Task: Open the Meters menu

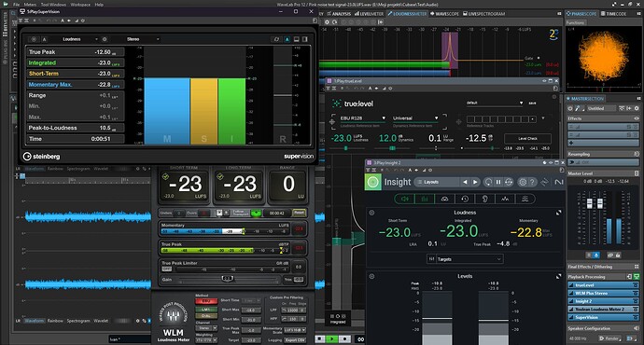Action: coord(30,5)
